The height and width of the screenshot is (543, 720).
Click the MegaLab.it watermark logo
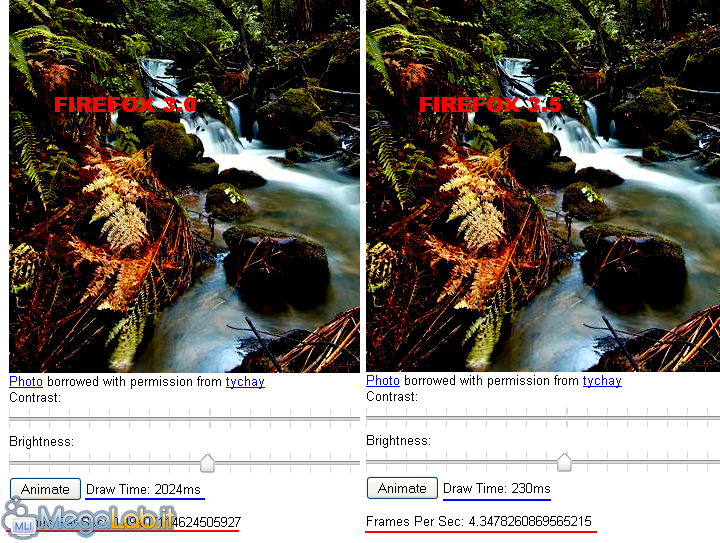pos(89,519)
